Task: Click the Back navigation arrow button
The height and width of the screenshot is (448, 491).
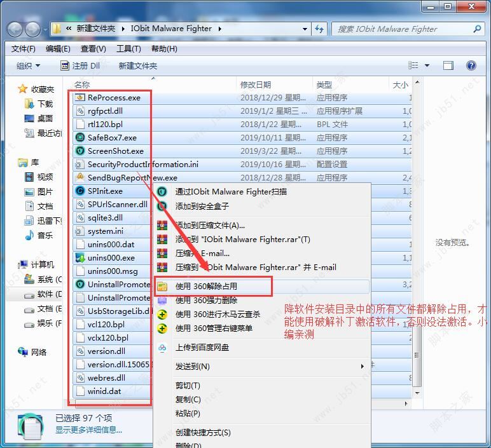Action: click(15, 30)
